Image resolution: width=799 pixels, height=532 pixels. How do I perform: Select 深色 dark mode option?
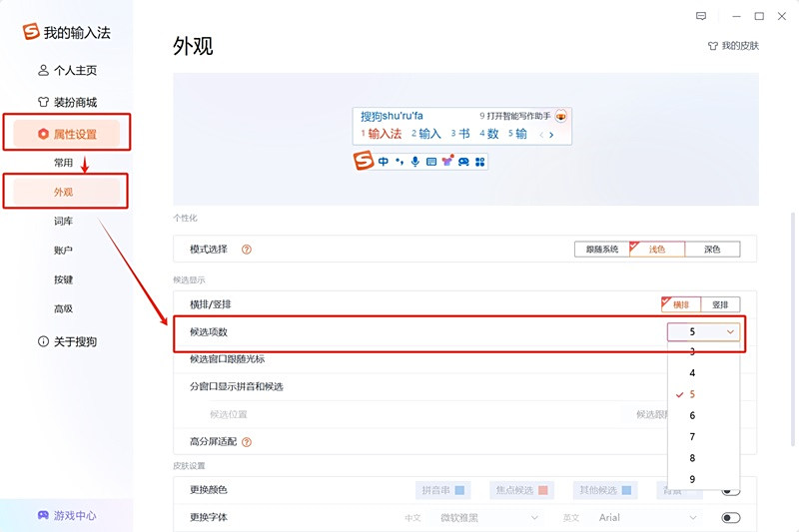pyautogui.click(x=712, y=249)
